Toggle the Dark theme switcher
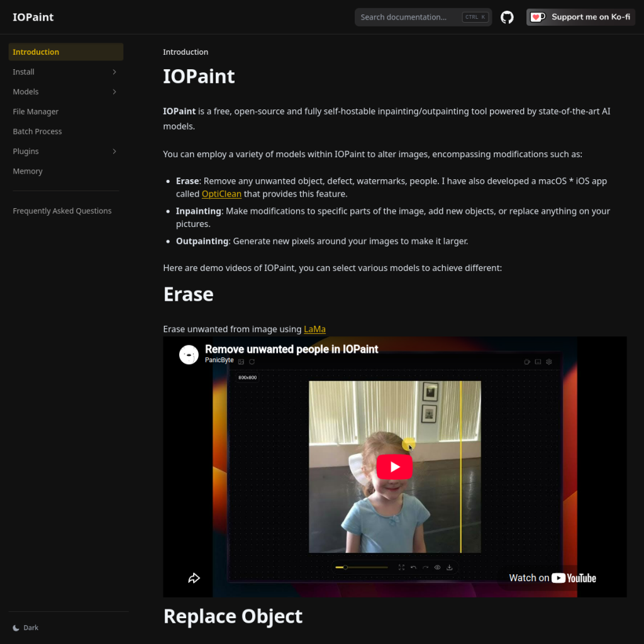Viewport: 644px width, 644px height. [25, 628]
